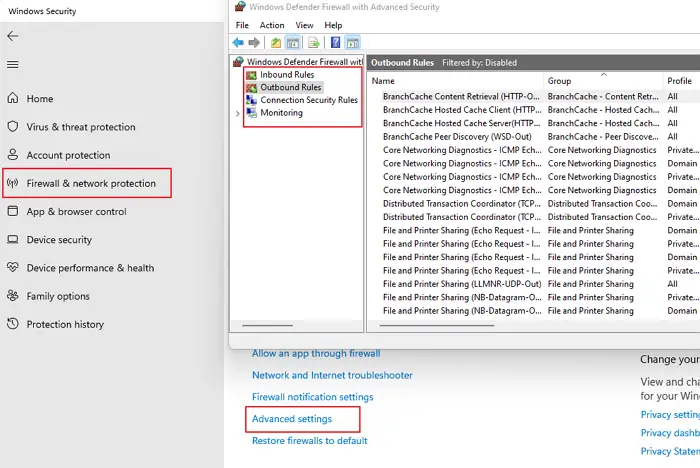Open the Network and Internet troubleshooter link
The height and width of the screenshot is (468, 700).
coord(332,375)
